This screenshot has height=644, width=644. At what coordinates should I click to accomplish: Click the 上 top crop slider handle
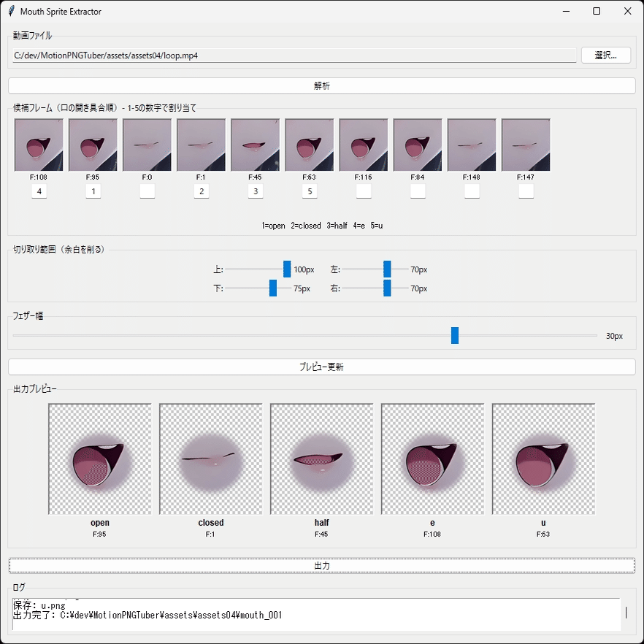[x=287, y=269]
